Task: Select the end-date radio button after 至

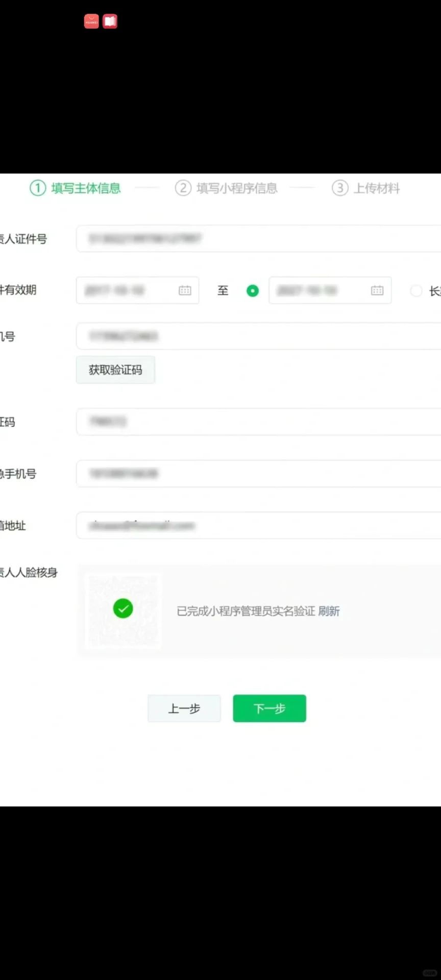Action: pos(253,291)
